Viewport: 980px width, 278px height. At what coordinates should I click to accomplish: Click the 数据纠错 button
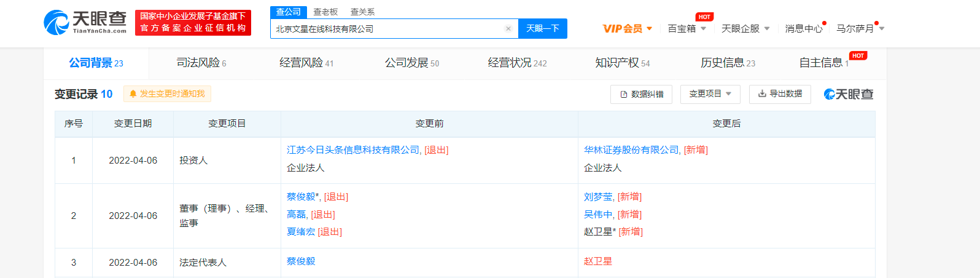(641, 94)
